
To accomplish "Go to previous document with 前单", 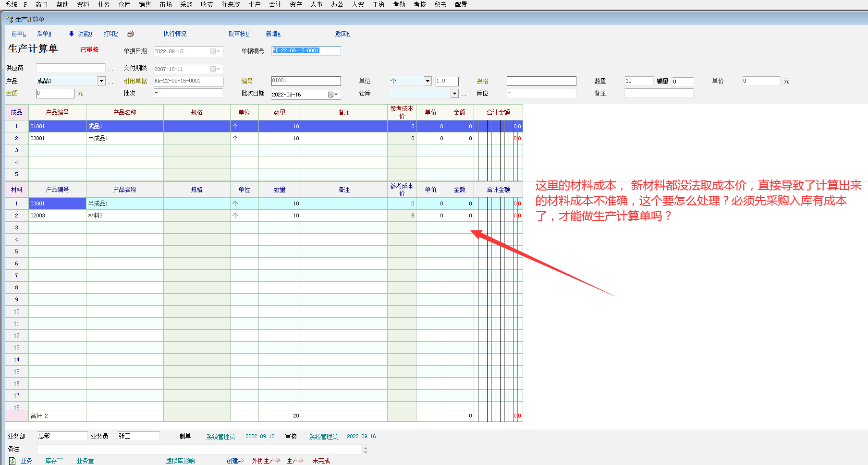I will coord(18,34).
